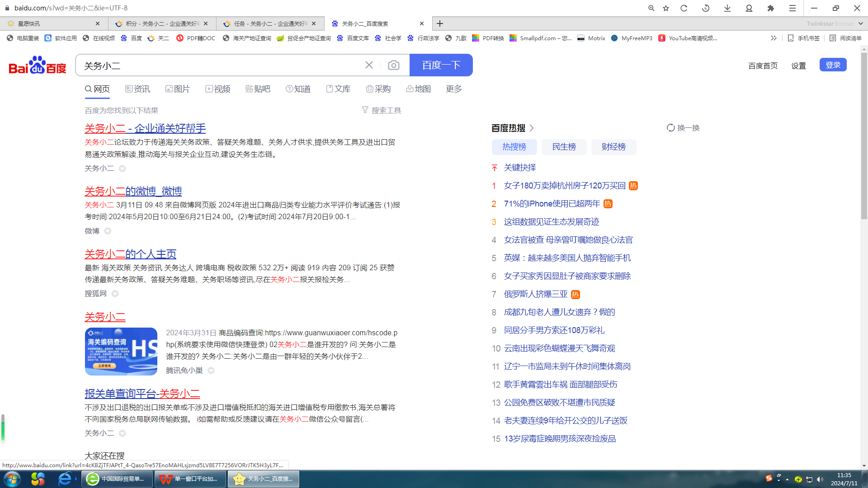Click the Sogou input method tray icon
Screen dimensions: 868x488
769,479
